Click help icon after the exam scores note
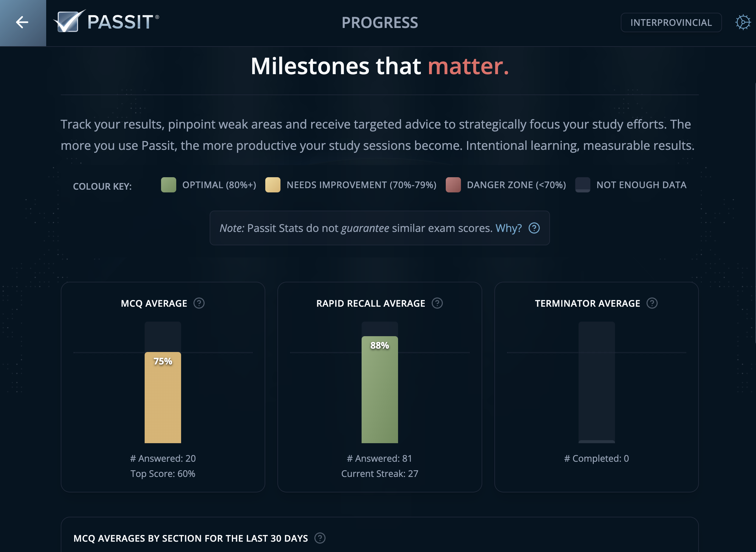 tap(534, 228)
